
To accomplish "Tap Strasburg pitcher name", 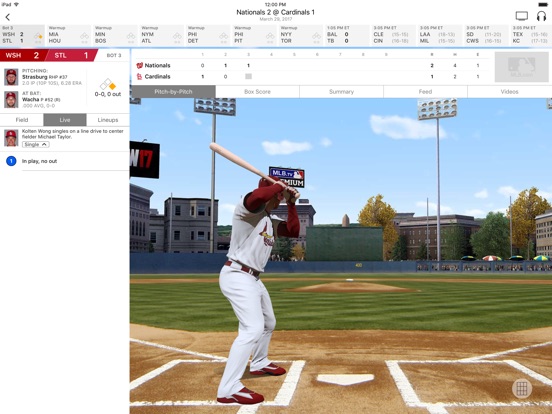I will pos(34,77).
